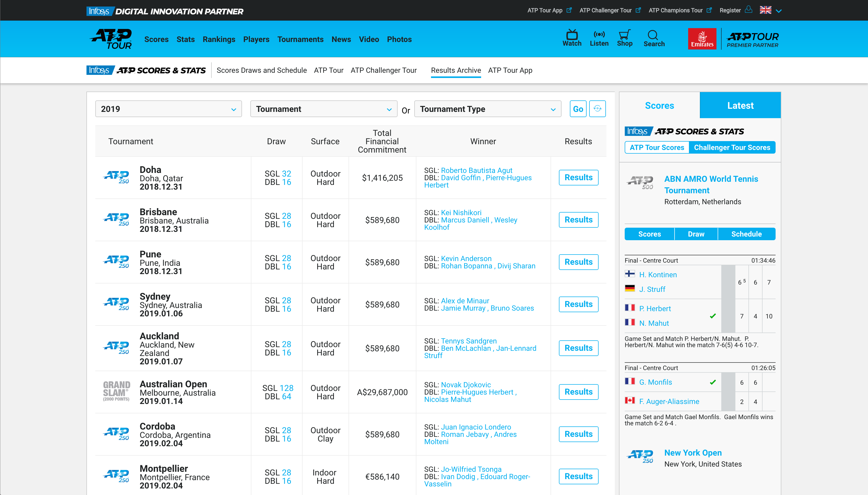The image size is (868, 495).
Task: Open Register link in top bar
Action: pyautogui.click(x=730, y=10)
